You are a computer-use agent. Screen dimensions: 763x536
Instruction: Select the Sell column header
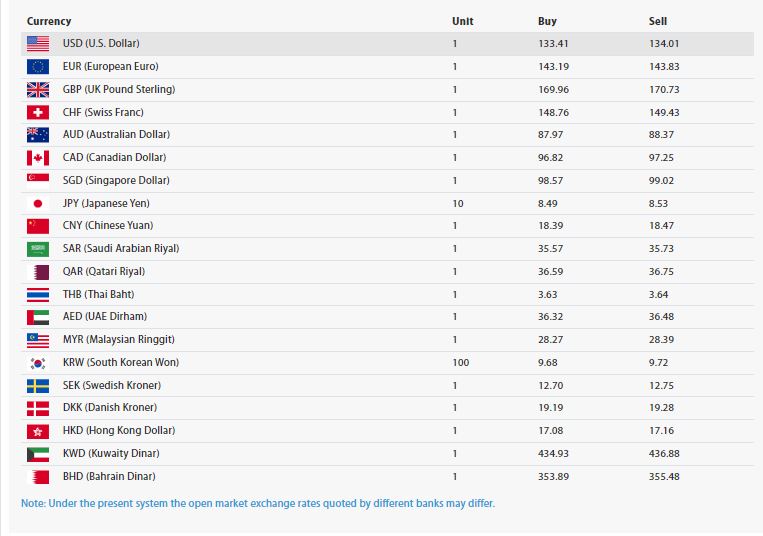pyautogui.click(x=658, y=21)
